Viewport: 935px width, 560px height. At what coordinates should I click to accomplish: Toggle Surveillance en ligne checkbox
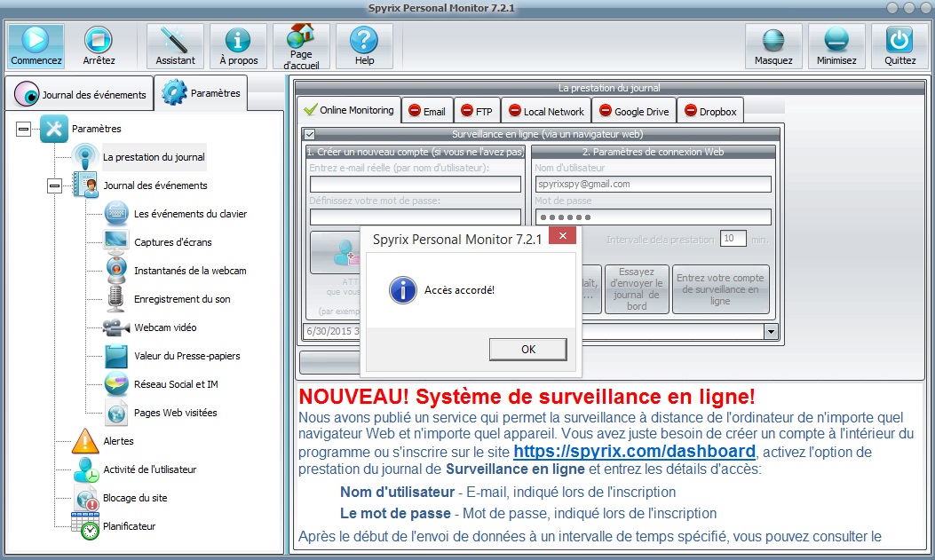(x=310, y=134)
